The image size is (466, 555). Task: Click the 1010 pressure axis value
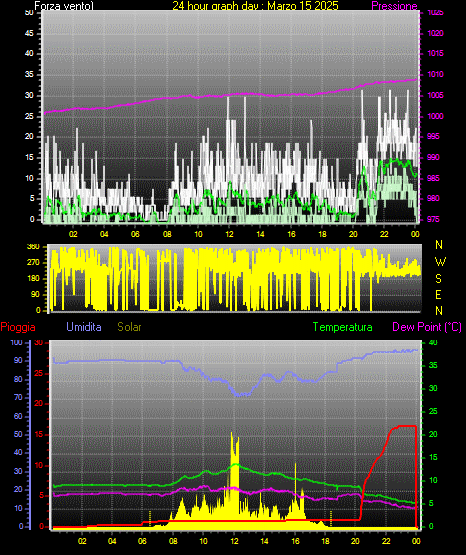click(x=435, y=74)
